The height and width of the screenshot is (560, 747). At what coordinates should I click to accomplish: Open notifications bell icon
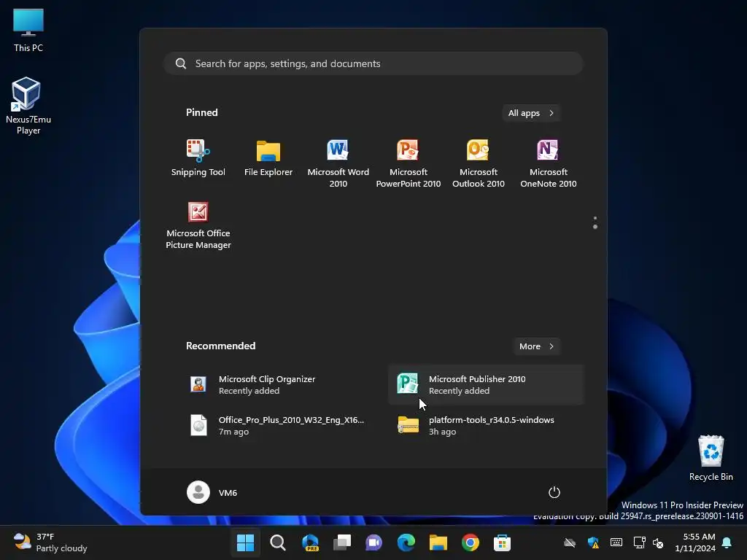pos(727,542)
